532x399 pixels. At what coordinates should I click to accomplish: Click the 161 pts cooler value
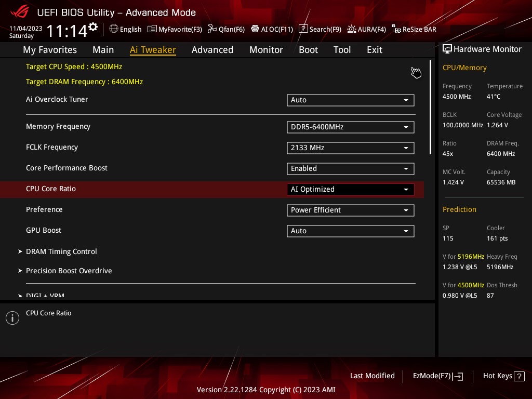[497, 238]
